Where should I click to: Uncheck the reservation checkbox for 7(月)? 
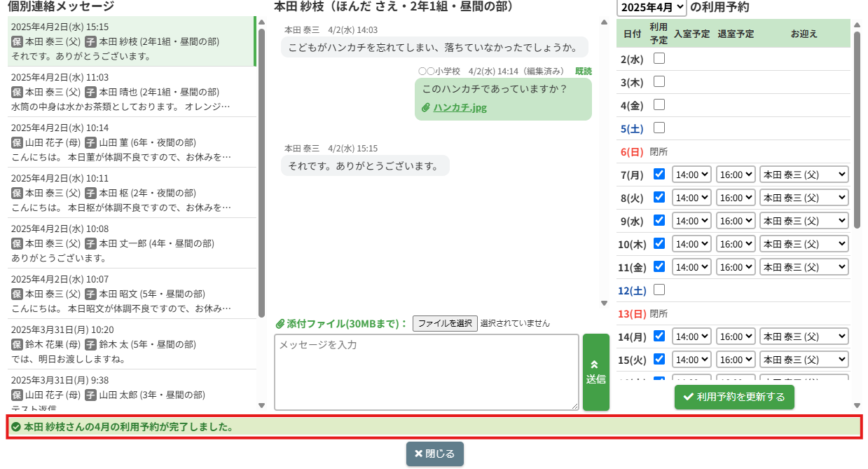click(659, 174)
